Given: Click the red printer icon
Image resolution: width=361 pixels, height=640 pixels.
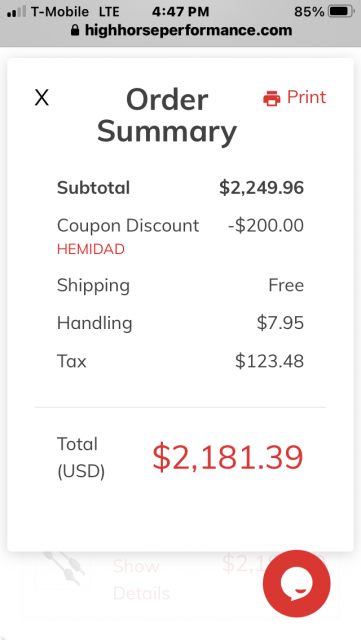Looking at the screenshot, I should [x=272, y=98].
